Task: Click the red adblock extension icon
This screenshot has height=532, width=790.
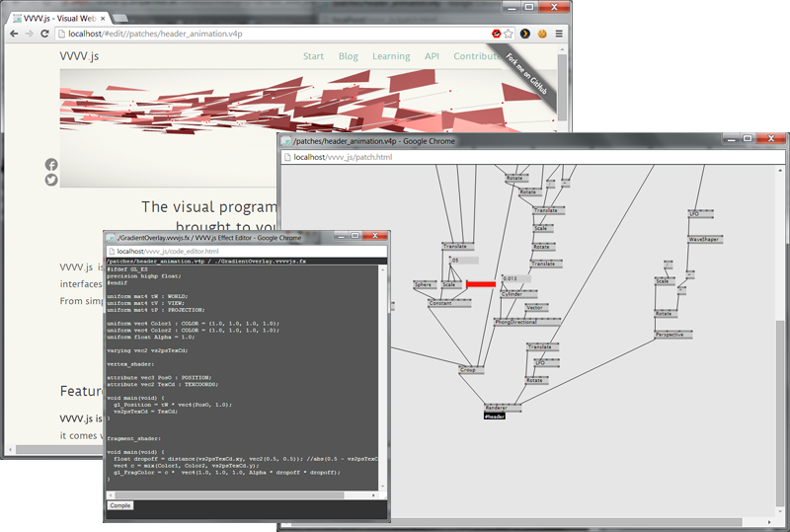Action: 497,34
